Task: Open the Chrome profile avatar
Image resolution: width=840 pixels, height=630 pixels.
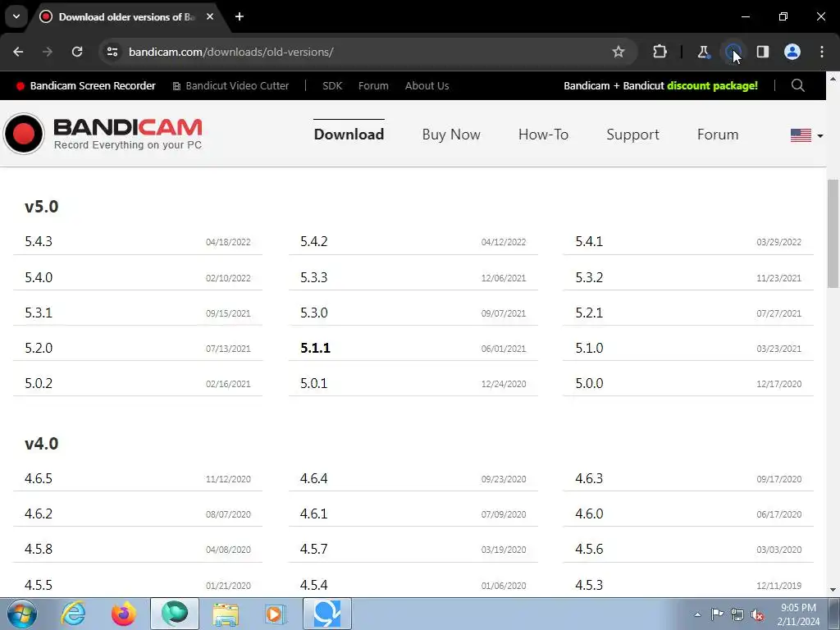Action: click(x=792, y=52)
